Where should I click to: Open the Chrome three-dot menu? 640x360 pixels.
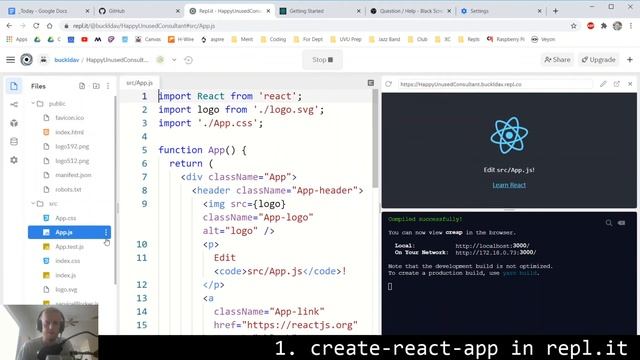point(631,26)
